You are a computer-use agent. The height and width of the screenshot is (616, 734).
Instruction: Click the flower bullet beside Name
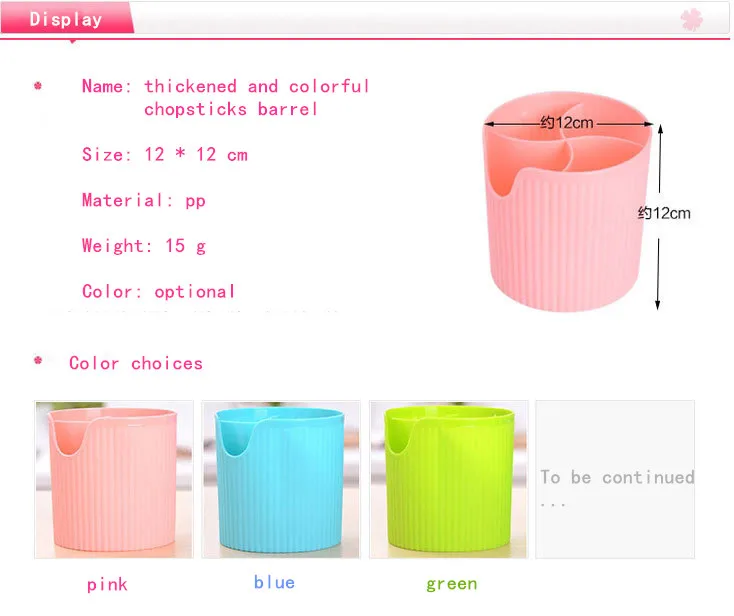pyautogui.click(x=38, y=86)
